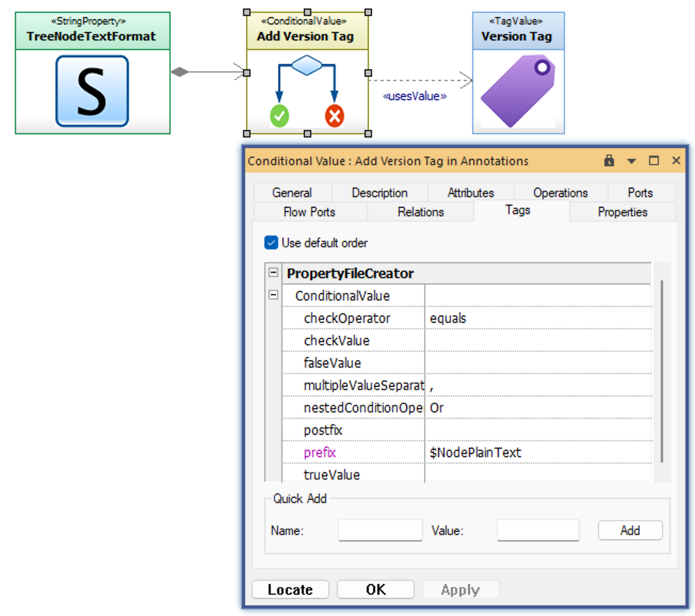
Task: Click the 'Add Version Tag' element title
Action: [x=305, y=36]
